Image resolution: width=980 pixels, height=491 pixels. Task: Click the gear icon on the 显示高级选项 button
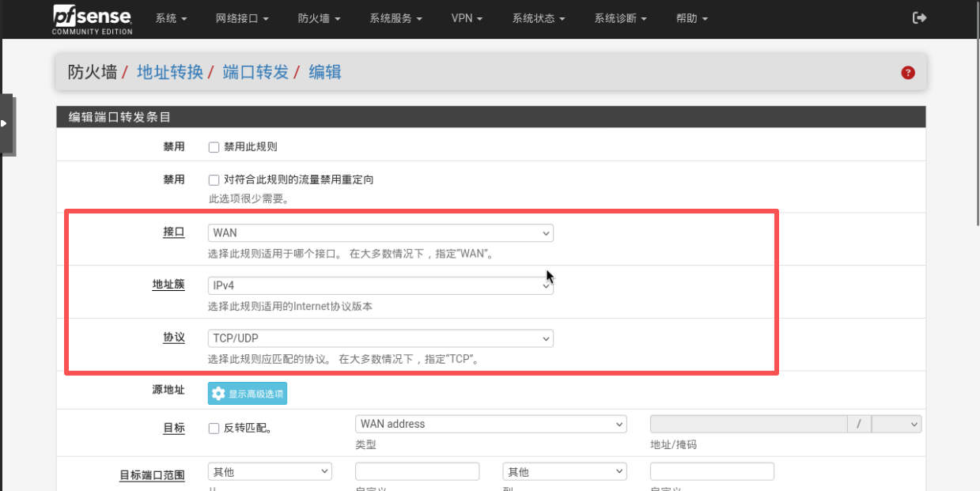tap(219, 394)
